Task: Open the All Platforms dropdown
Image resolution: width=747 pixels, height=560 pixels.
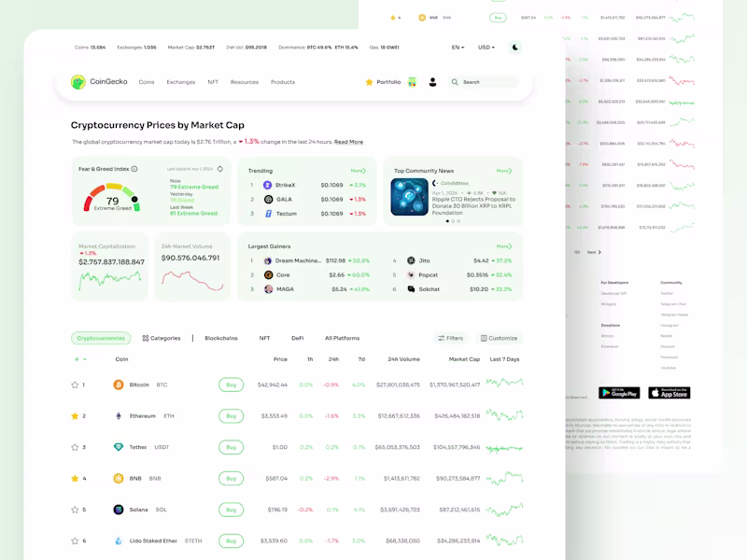Action: (345, 338)
